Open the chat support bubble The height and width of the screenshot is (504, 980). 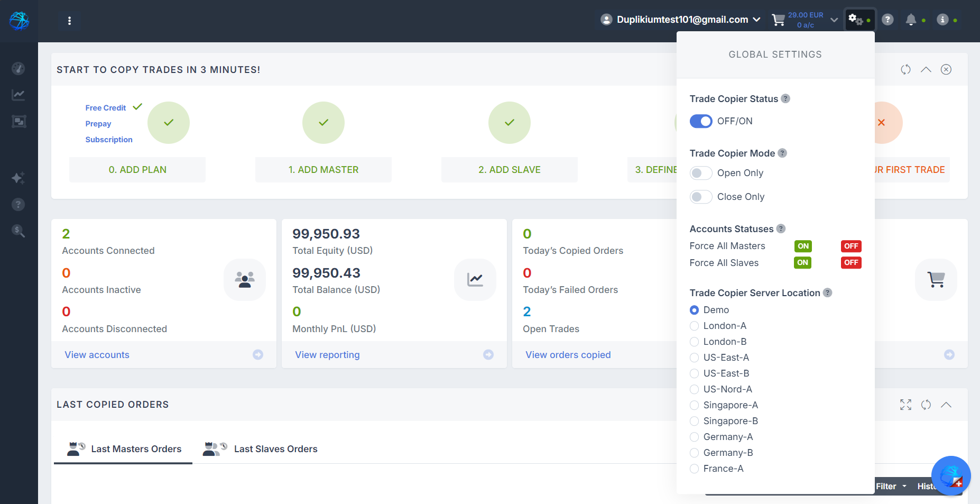click(951, 475)
